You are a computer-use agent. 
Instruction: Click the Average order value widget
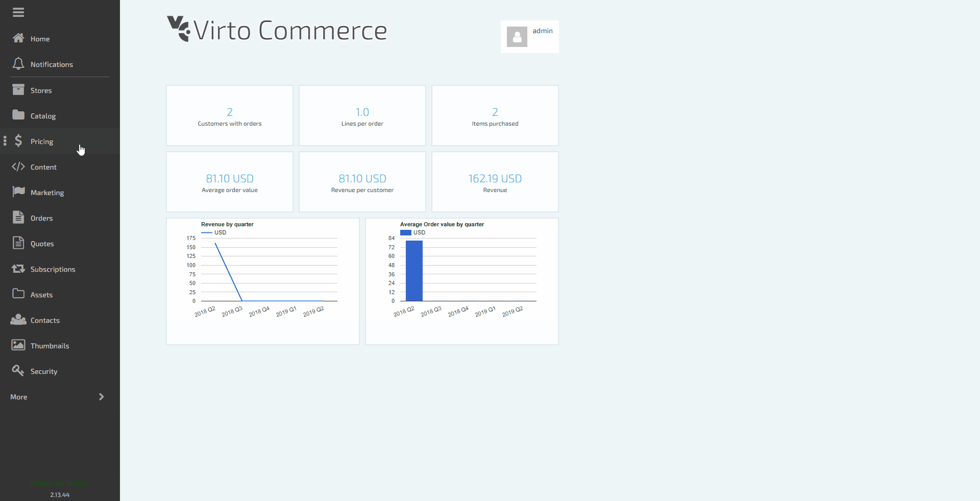pyautogui.click(x=230, y=182)
